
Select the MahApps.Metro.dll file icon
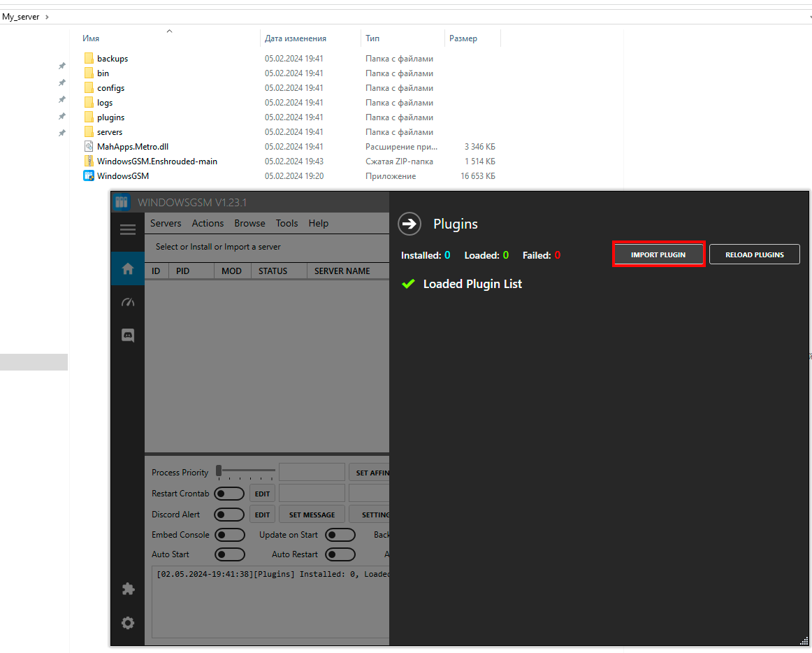[89, 146]
